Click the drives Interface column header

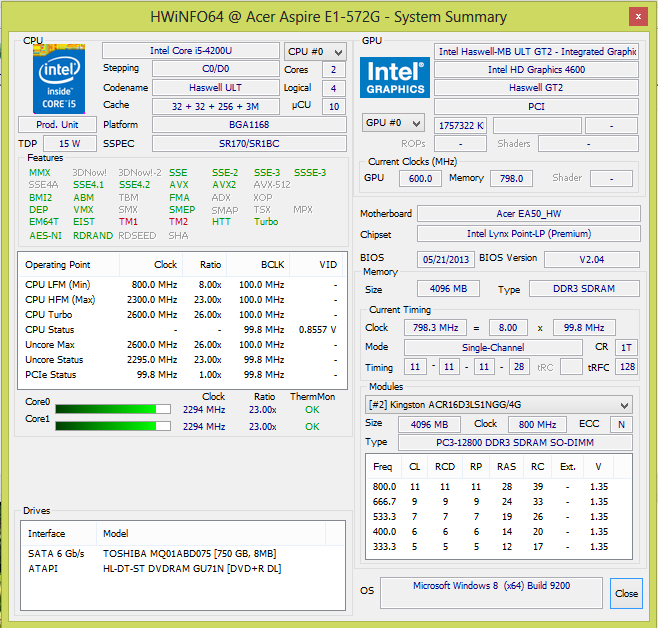[x=59, y=534]
